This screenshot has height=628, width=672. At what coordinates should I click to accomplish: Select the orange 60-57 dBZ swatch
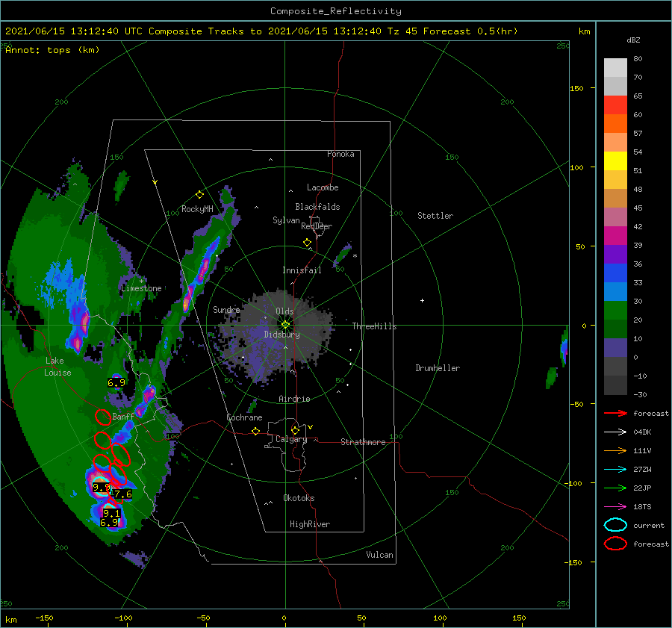tap(615, 124)
